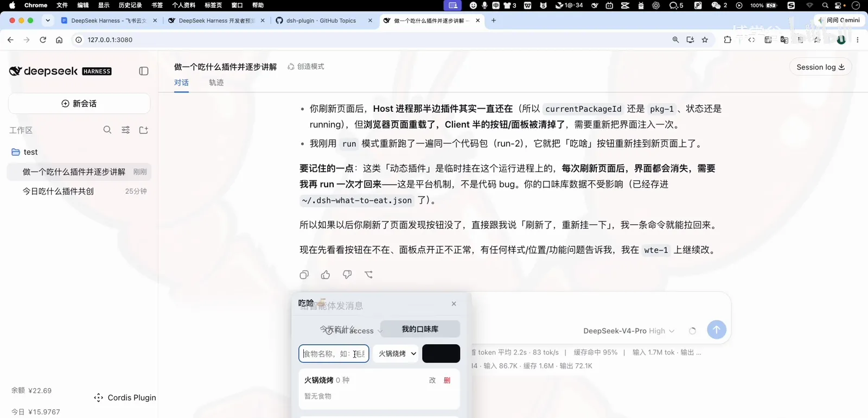The image size is (868, 418).
Task: Open the 标签页 menu in menu bar
Action: coord(213,5)
